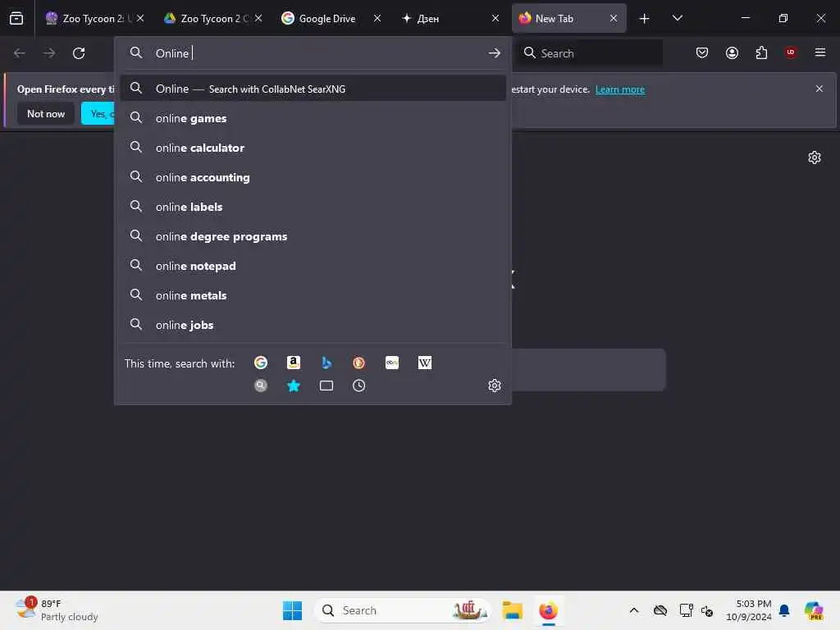Search this time with DuckDuckGo

point(359,363)
